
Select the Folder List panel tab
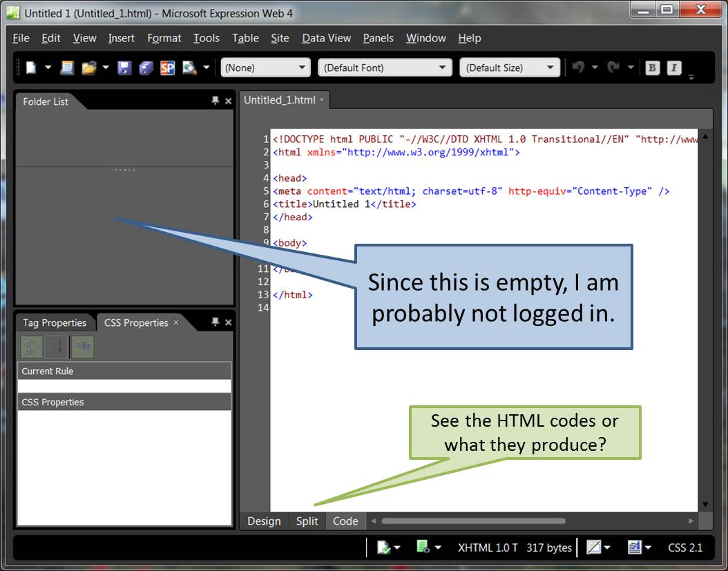(46, 101)
